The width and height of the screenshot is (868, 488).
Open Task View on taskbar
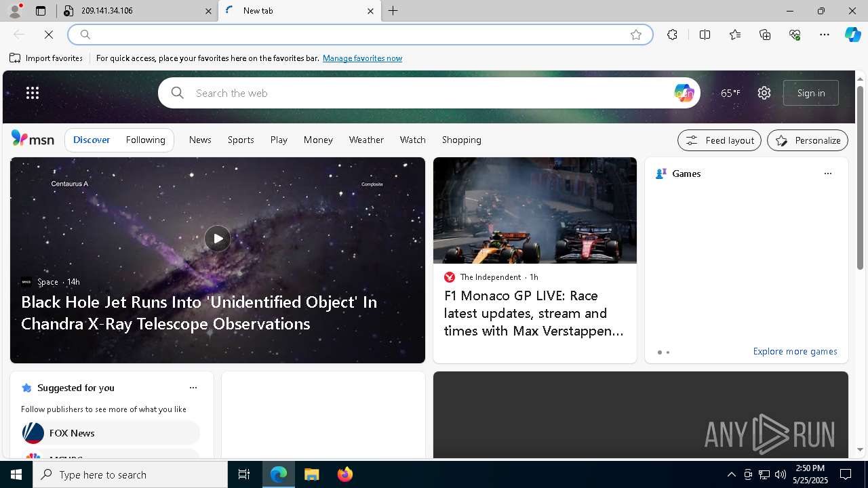[x=244, y=474]
